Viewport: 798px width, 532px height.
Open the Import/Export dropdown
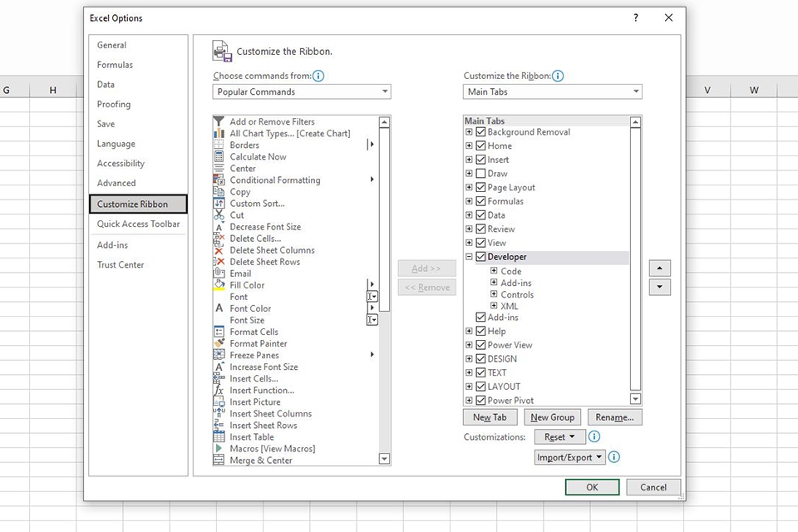569,457
